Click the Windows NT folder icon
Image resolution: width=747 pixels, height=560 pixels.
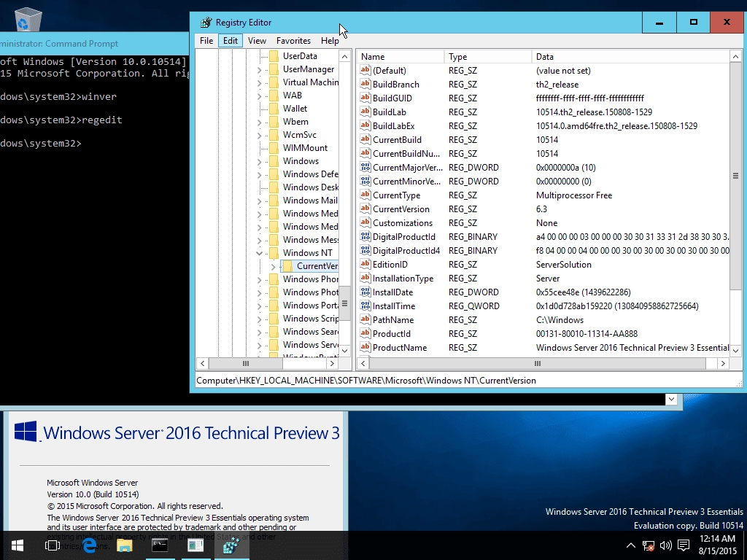[x=274, y=252]
